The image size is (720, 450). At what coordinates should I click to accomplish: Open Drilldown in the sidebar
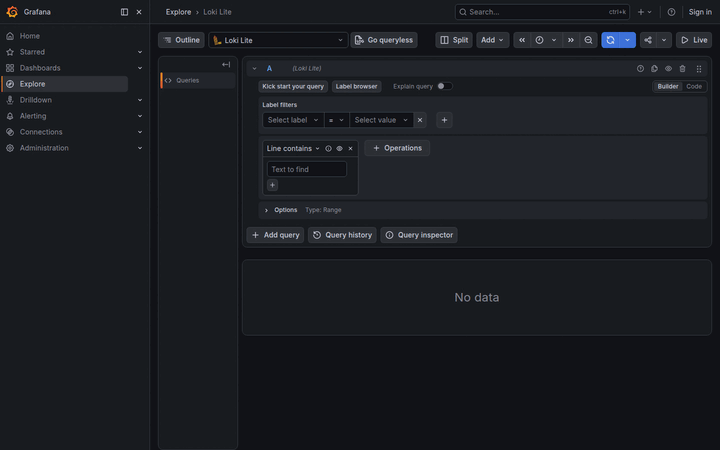[x=36, y=100]
